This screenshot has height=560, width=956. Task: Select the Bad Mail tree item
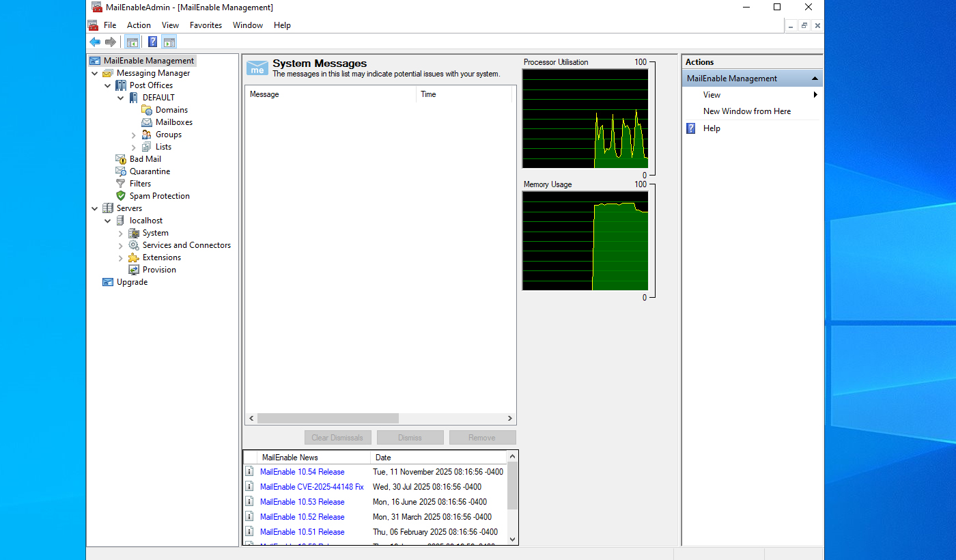[x=145, y=159]
